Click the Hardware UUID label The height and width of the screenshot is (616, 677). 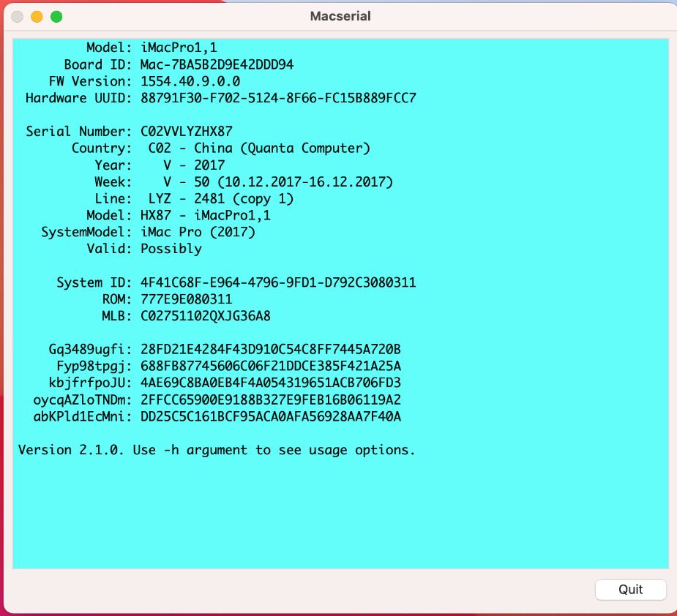click(78, 98)
